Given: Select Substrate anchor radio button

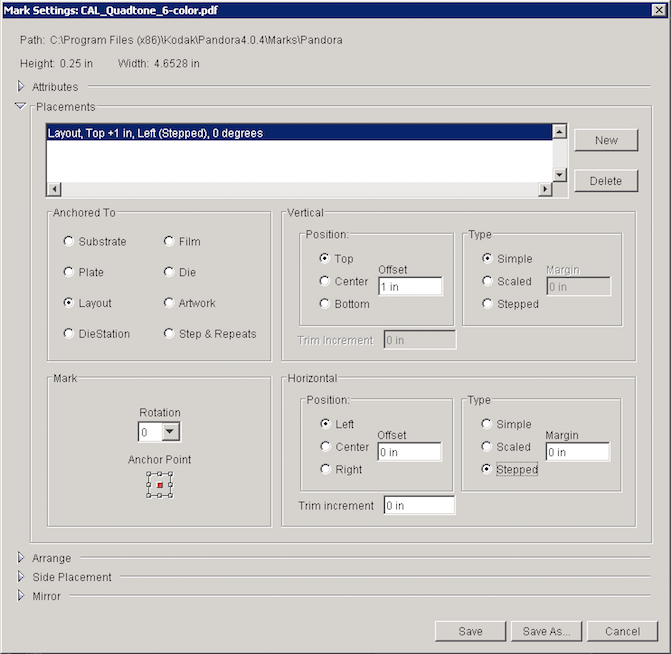Looking at the screenshot, I should pyautogui.click(x=68, y=241).
